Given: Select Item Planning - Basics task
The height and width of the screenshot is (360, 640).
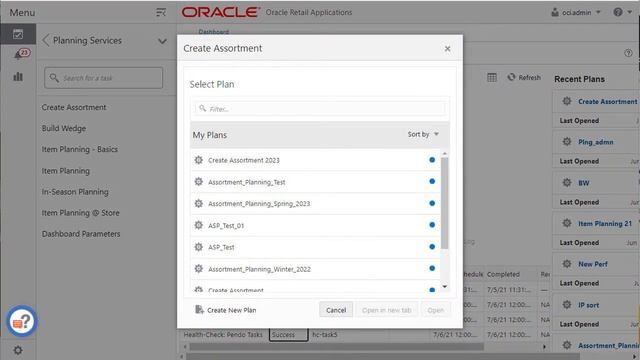Looking at the screenshot, I should [80, 149].
